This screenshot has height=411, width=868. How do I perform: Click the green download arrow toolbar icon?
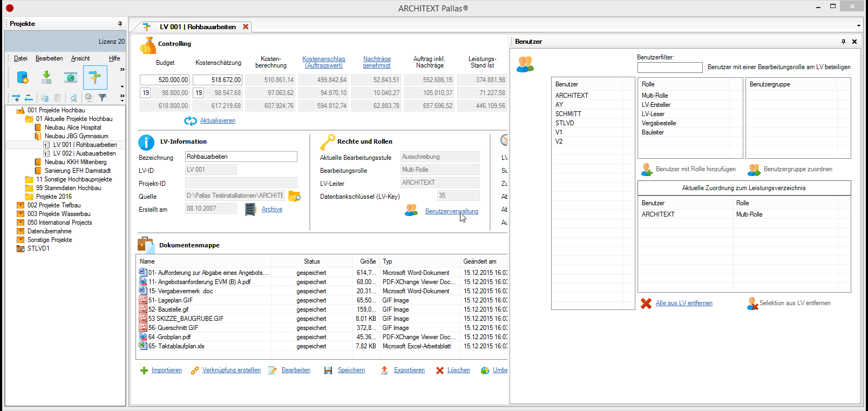(x=46, y=78)
